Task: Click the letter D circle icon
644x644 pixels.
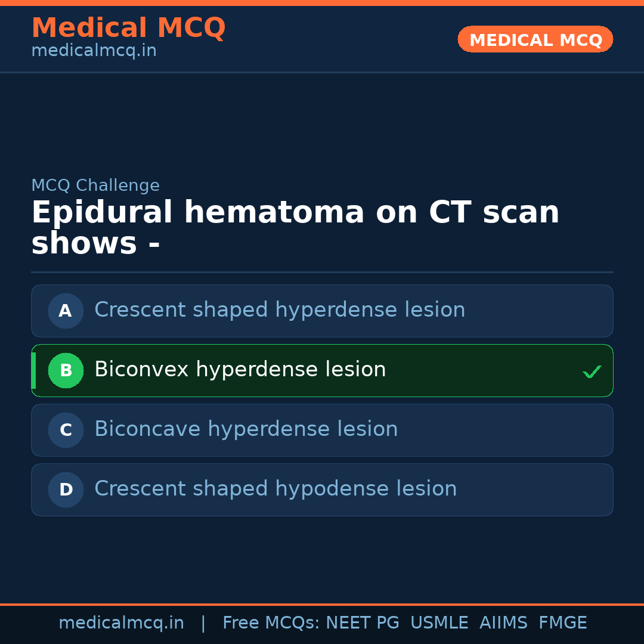Action: 66,490
